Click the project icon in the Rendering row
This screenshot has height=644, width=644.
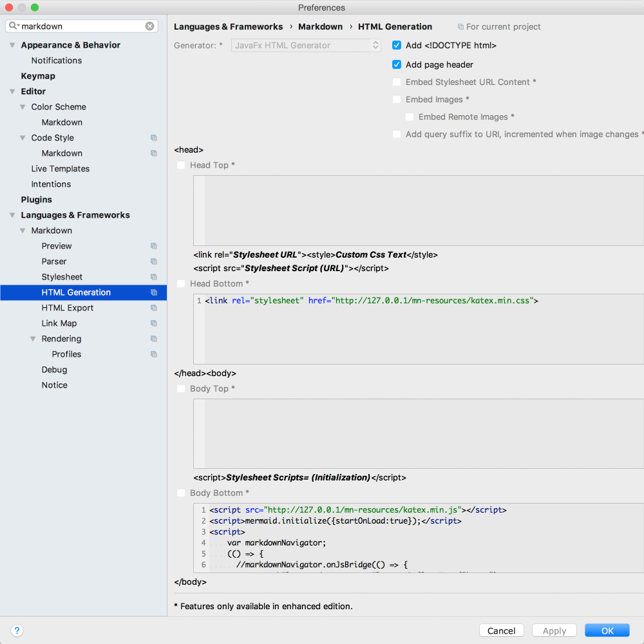pyautogui.click(x=154, y=339)
